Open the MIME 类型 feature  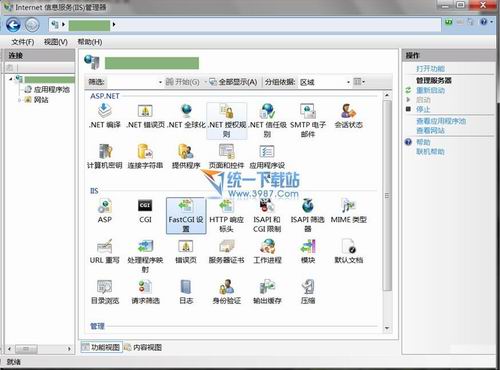pos(348,211)
